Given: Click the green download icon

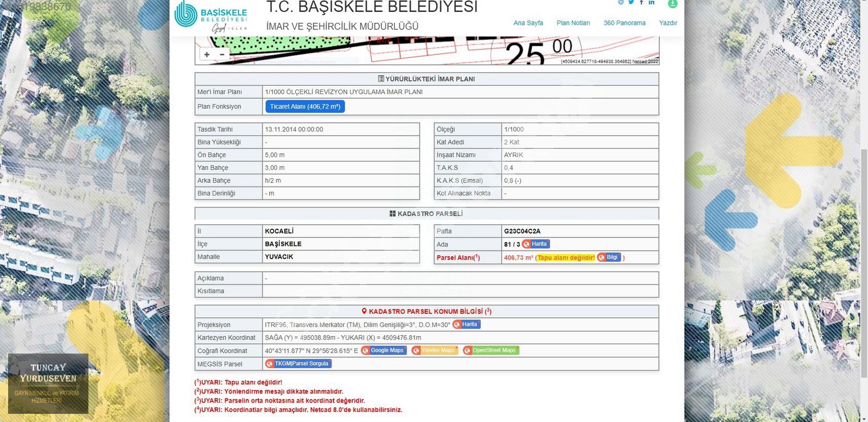Looking at the screenshot, I should point(672,3).
